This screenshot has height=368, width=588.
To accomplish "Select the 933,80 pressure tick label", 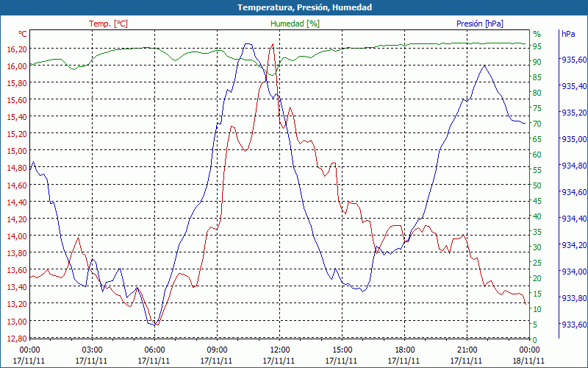I will (574, 298).
